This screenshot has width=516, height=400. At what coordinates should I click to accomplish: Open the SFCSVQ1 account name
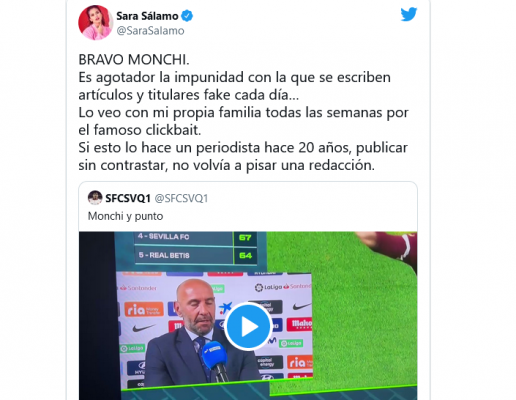tap(128, 198)
